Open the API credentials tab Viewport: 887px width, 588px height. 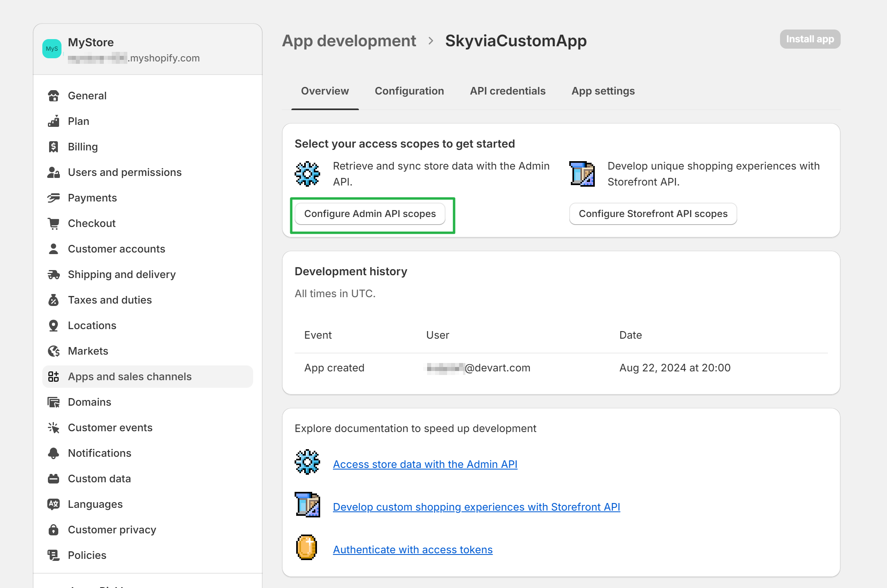pos(508,91)
